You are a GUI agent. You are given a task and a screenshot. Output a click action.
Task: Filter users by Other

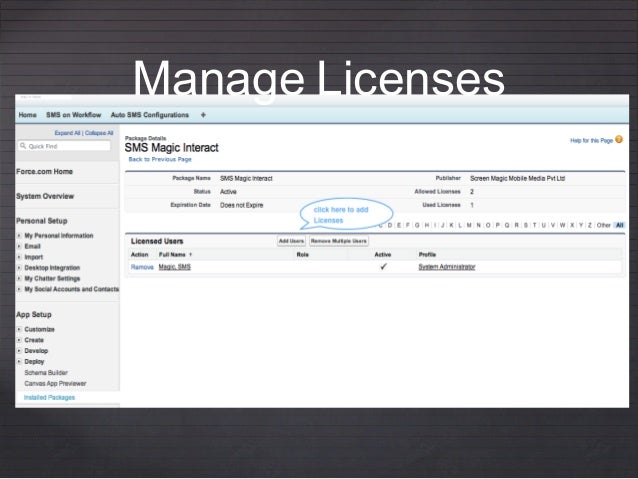(x=603, y=225)
